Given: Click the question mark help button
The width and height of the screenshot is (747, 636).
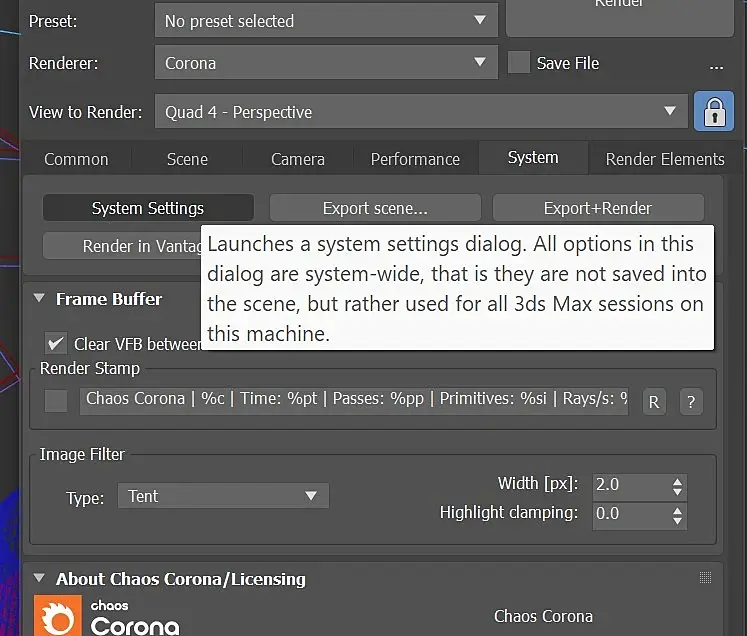Looking at the screenshot, I should pos(691,402).
